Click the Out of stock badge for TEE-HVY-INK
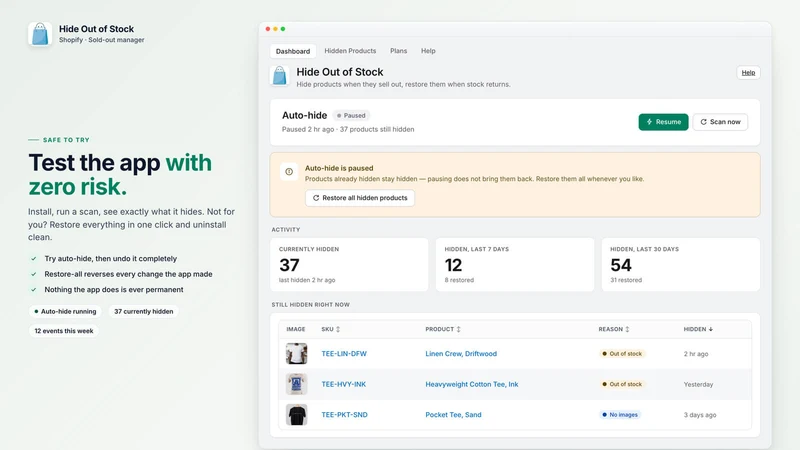 click(x=622, y=384)
